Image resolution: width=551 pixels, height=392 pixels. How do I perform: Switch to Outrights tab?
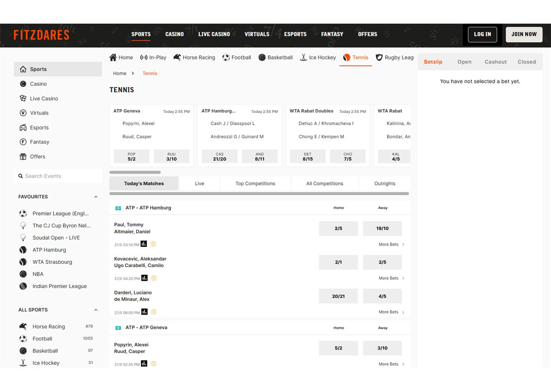tap(385, 183)
